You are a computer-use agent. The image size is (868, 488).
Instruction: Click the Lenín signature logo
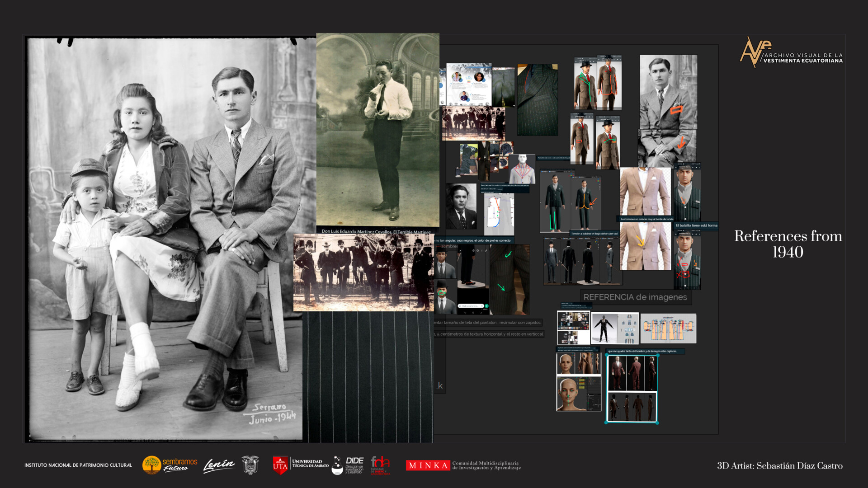pos(219,465)
